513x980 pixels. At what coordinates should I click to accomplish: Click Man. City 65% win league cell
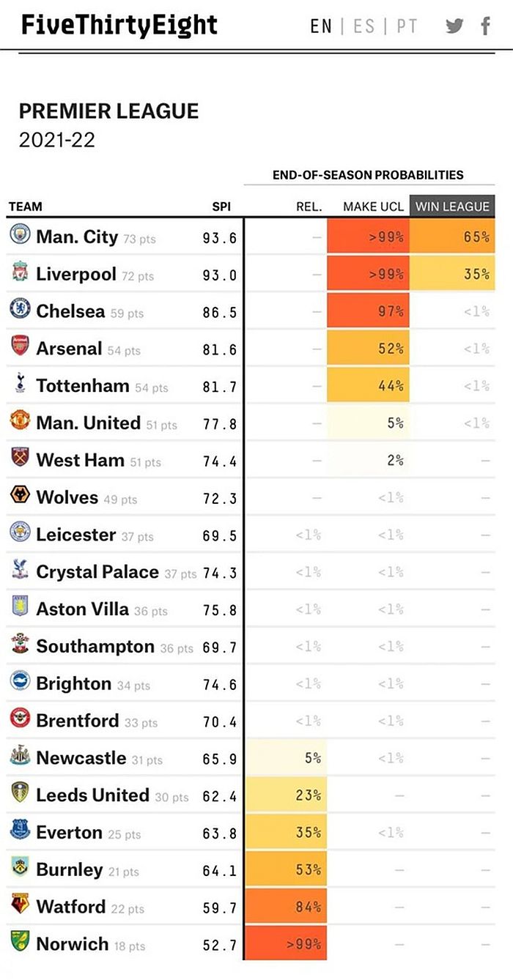click(x=453, y=237)
